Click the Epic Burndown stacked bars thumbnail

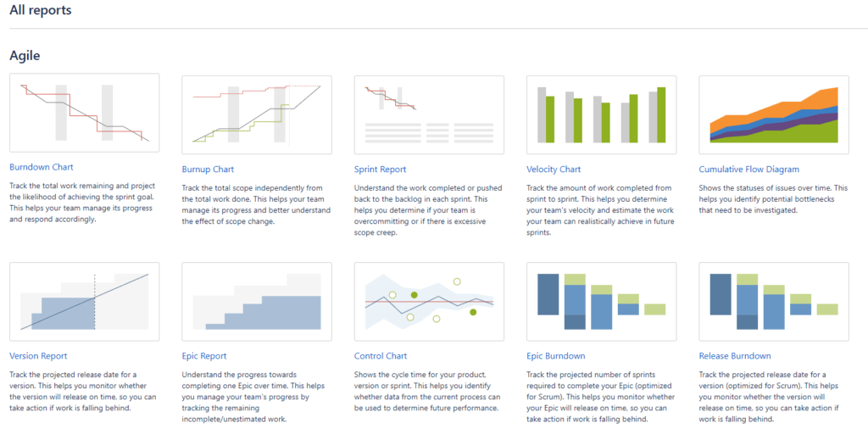tap(602, 302)
